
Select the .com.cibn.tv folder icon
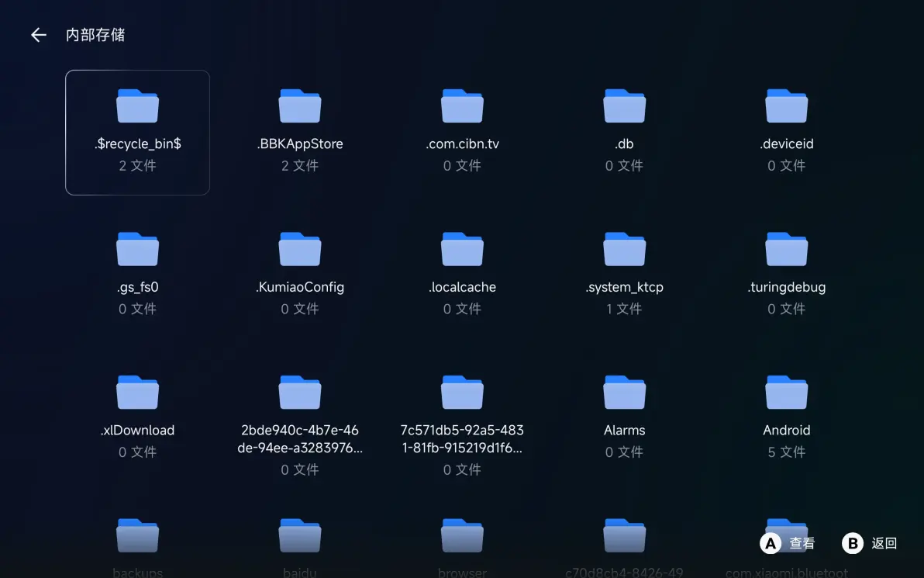[462, 106]
